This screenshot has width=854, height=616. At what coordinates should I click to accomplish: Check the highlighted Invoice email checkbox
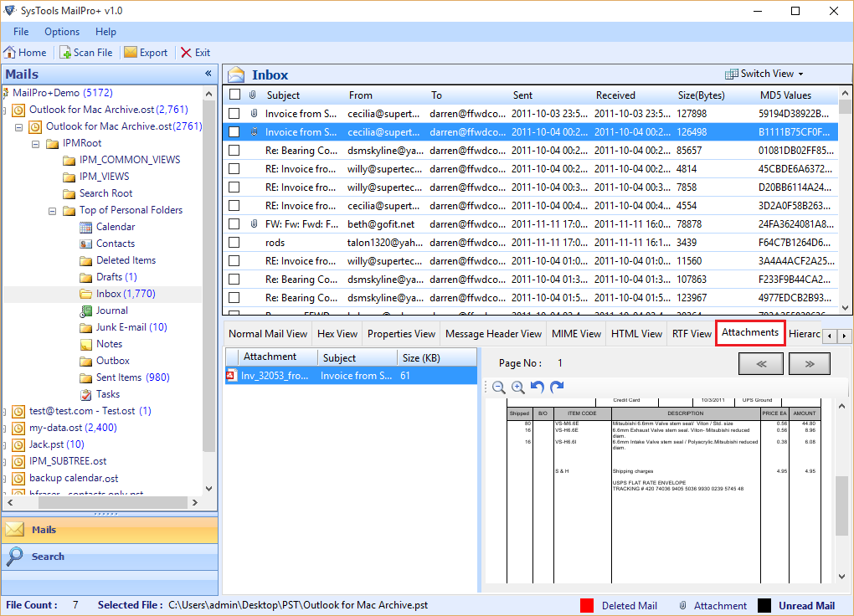[234, 131]
